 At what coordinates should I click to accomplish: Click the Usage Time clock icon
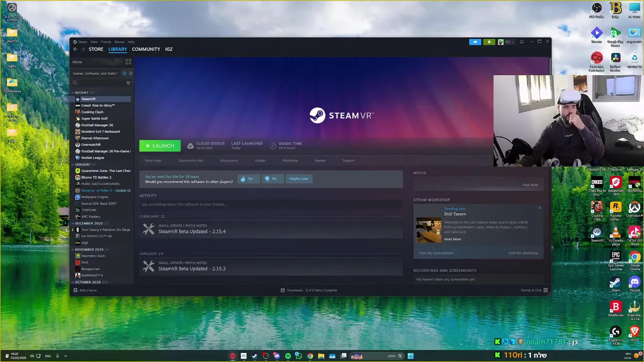(273, 146)
